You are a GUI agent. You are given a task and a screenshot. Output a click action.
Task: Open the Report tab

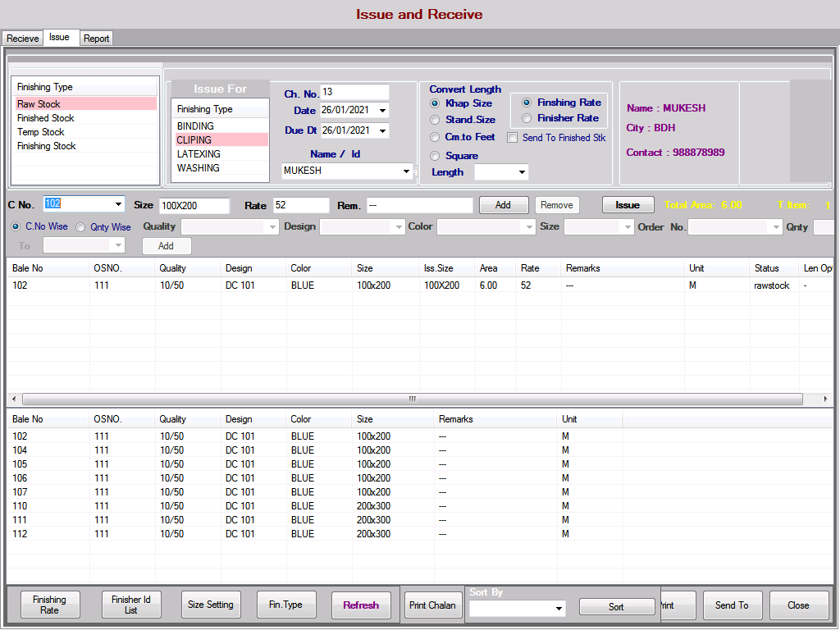pos(96,39)
